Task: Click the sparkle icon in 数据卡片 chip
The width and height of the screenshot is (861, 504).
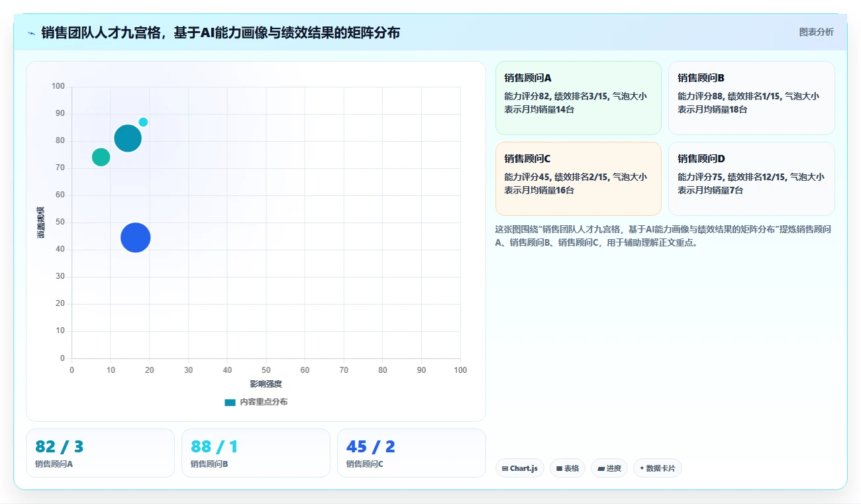Action: [642, 468]
